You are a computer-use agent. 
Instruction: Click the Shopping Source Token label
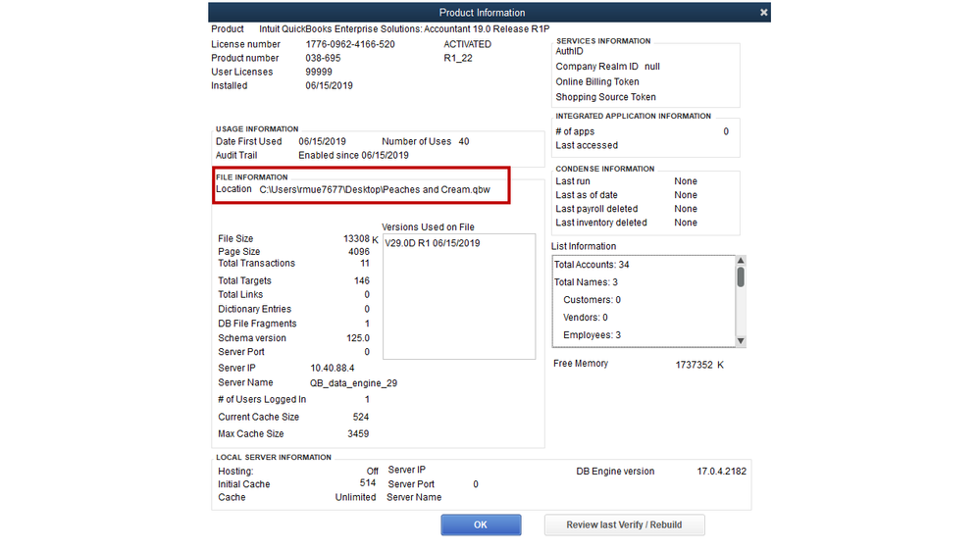pos(605,97)
